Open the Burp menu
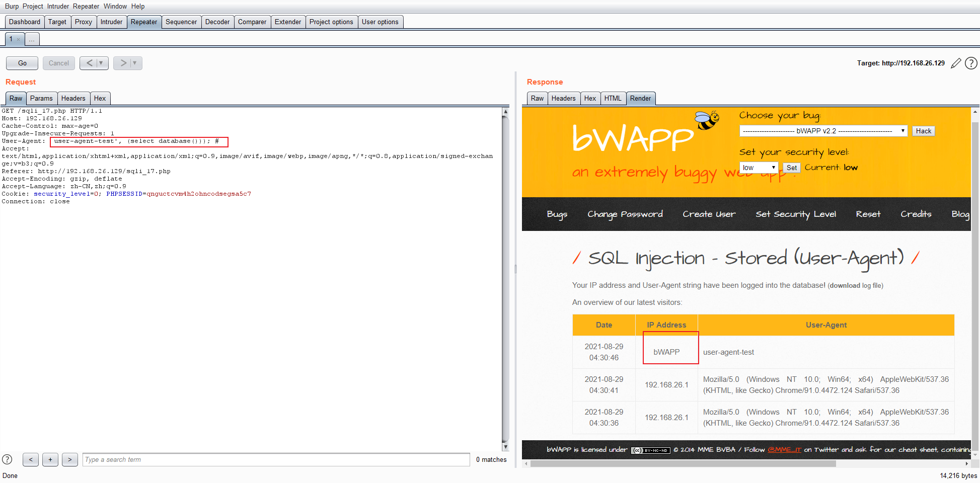Image resolution: width=980 pixels, height=483 pixels. coord(12,6)
